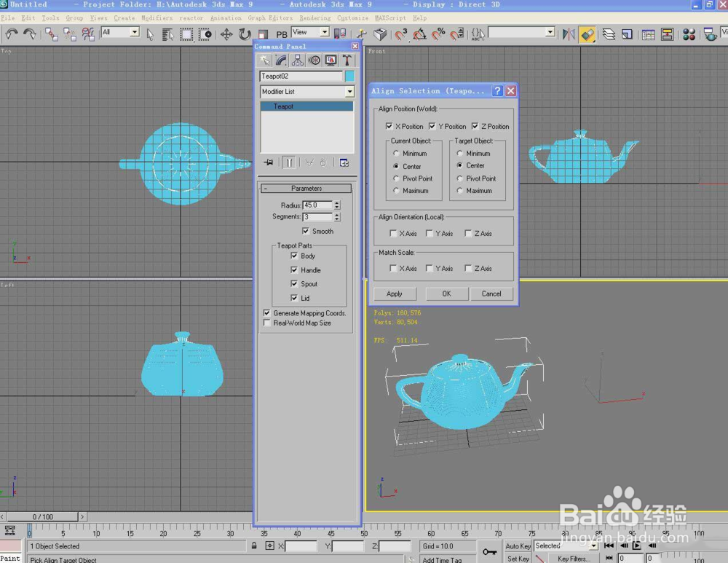This screenshot has height=563, width=728.
Task: Activate the Select and Rotate tool
Action: pos(245,34)
